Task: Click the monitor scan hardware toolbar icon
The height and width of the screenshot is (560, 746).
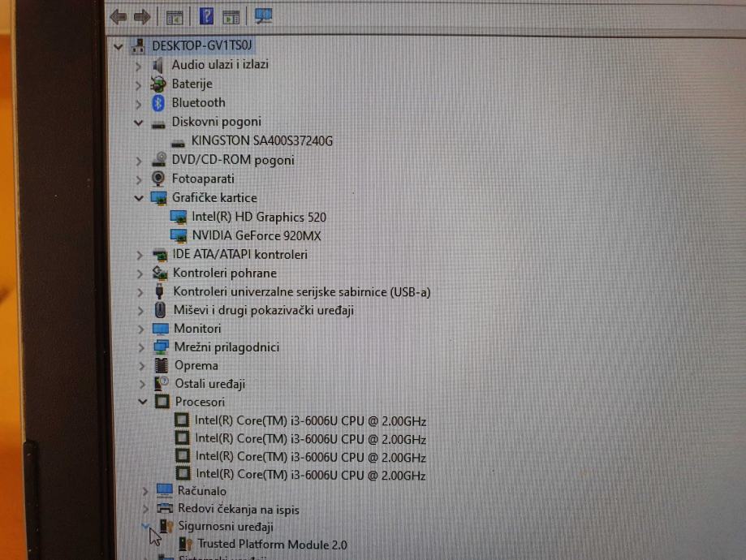Action: point(263,16)
